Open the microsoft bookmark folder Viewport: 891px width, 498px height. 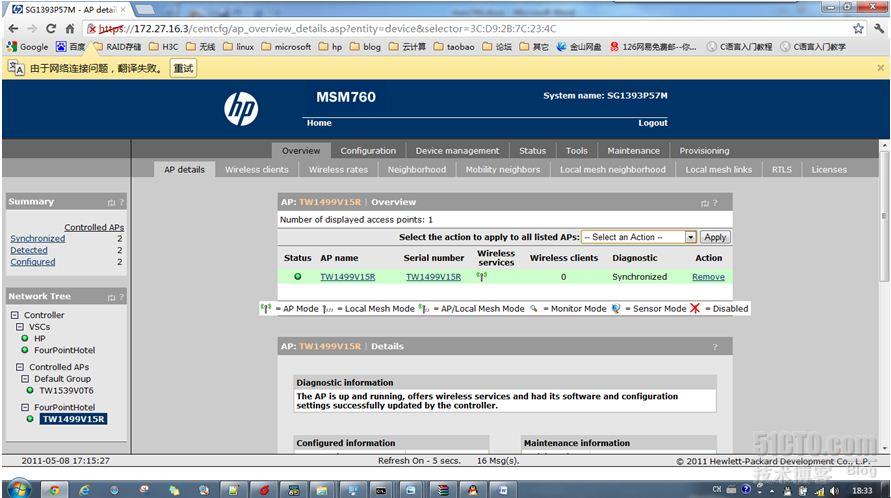tap(286, 47)
